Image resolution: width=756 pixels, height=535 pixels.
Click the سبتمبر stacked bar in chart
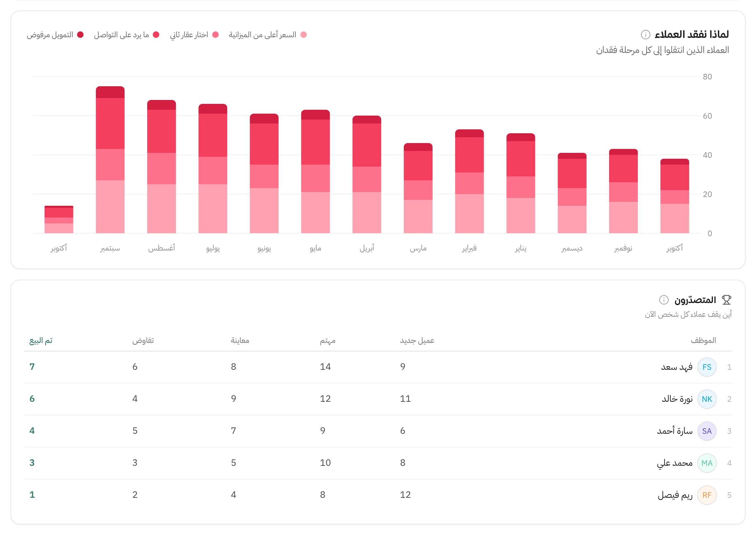click(x=110, y=160)
